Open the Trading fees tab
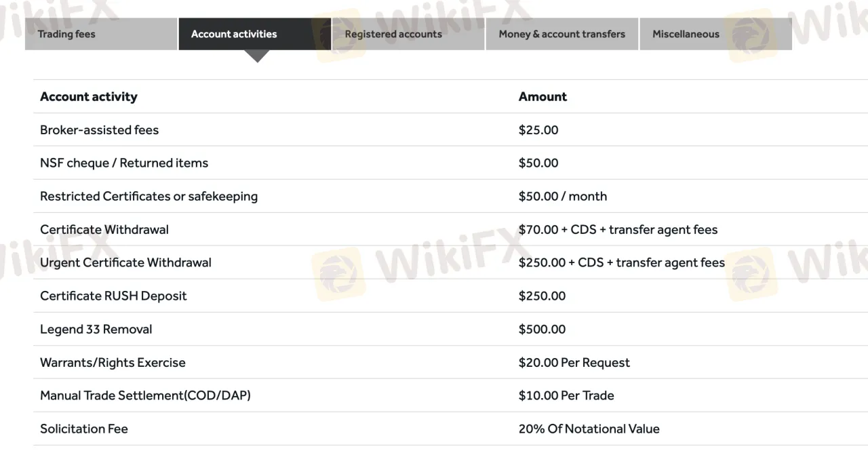The height and width of the screenshot is (451, 868). [101, 34]
